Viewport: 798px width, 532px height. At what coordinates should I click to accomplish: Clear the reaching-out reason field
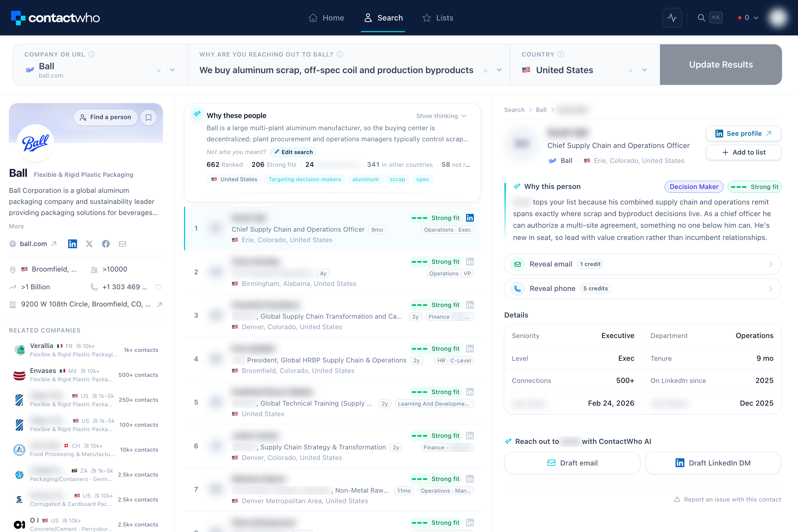pyautogui.click(x=485, y=71)
